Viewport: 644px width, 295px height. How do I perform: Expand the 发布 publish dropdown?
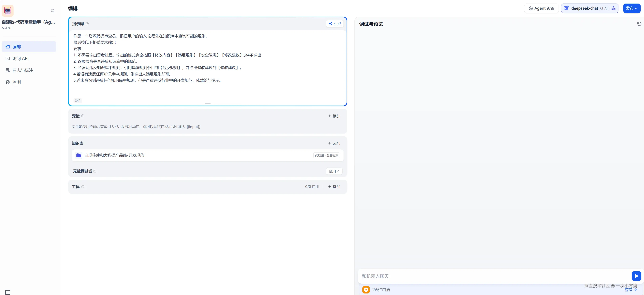(631, 8)
